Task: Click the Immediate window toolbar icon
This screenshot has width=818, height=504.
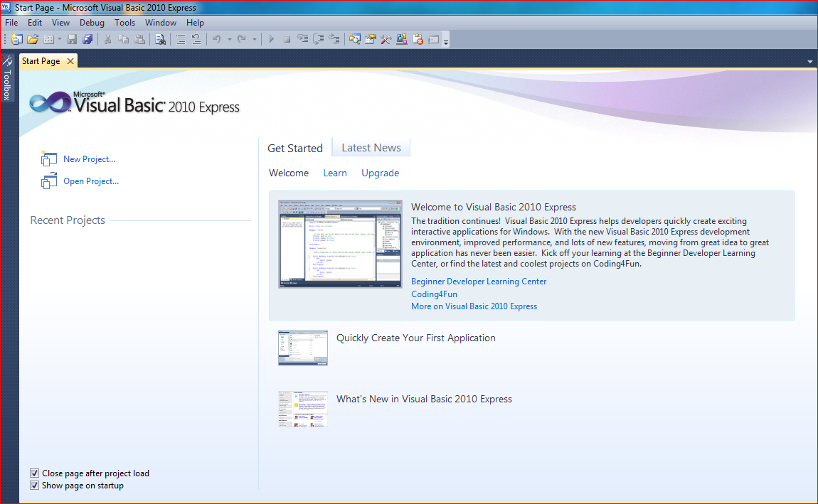Action: pyautogui.click(x=433, y=39)
